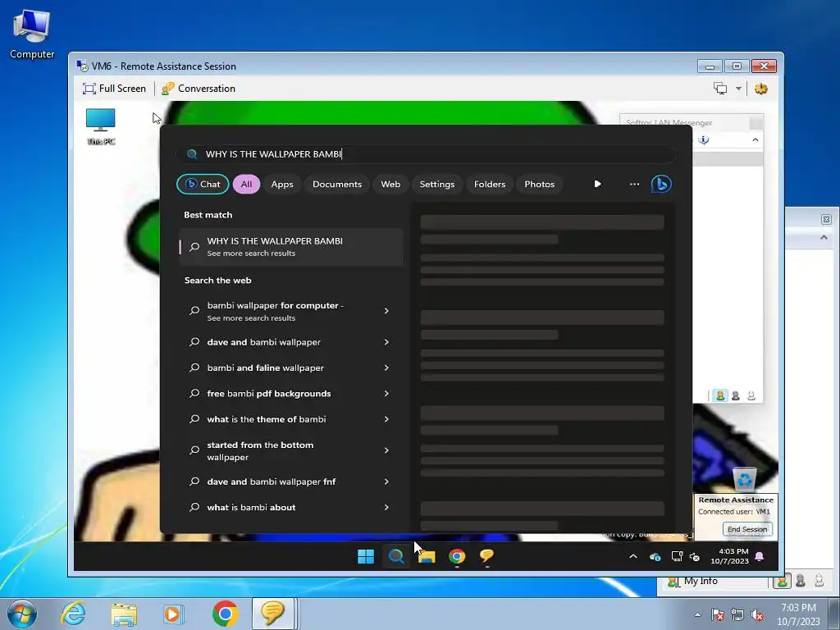Open Computer icon on host desktop
The image size is (840, 630).
click(x=32, y=34)
